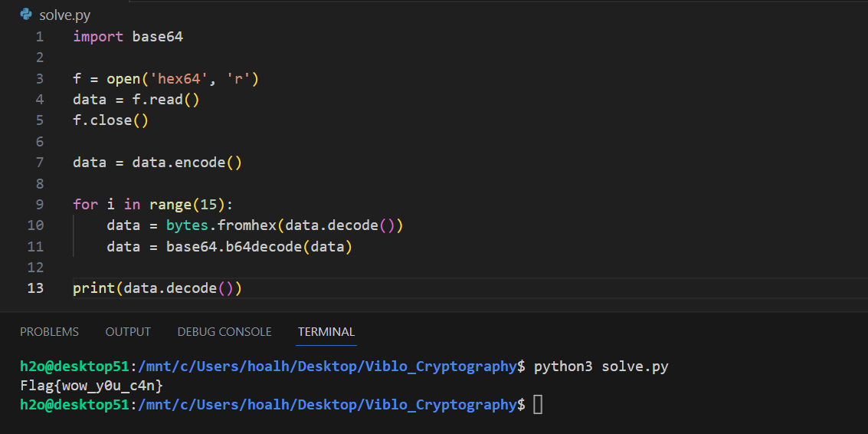Select the TERMINAL panel tab

coord(326,332)
